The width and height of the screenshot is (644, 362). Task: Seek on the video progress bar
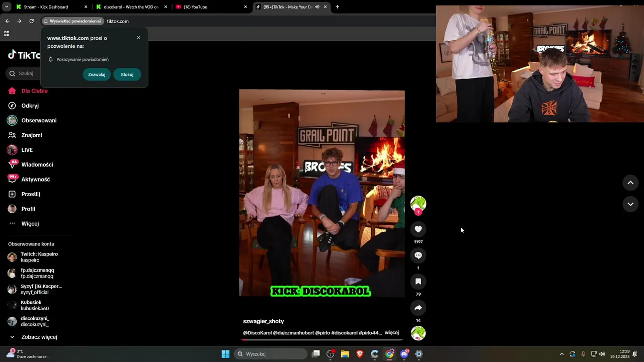click(x=322, y=339)
